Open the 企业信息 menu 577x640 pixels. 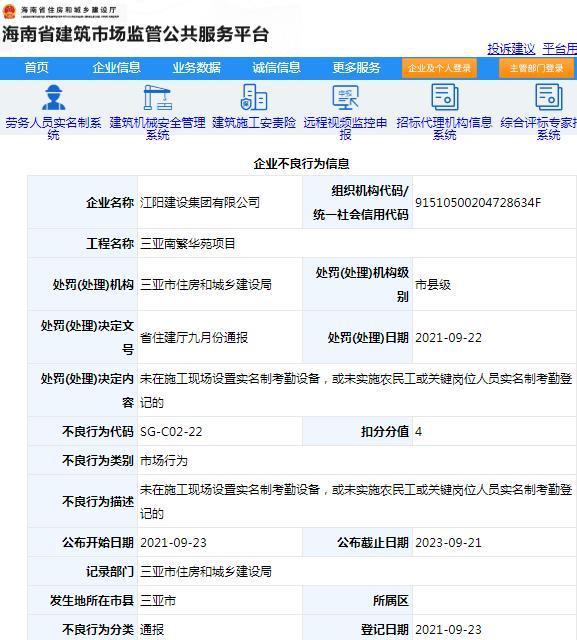tap(116, 68)
